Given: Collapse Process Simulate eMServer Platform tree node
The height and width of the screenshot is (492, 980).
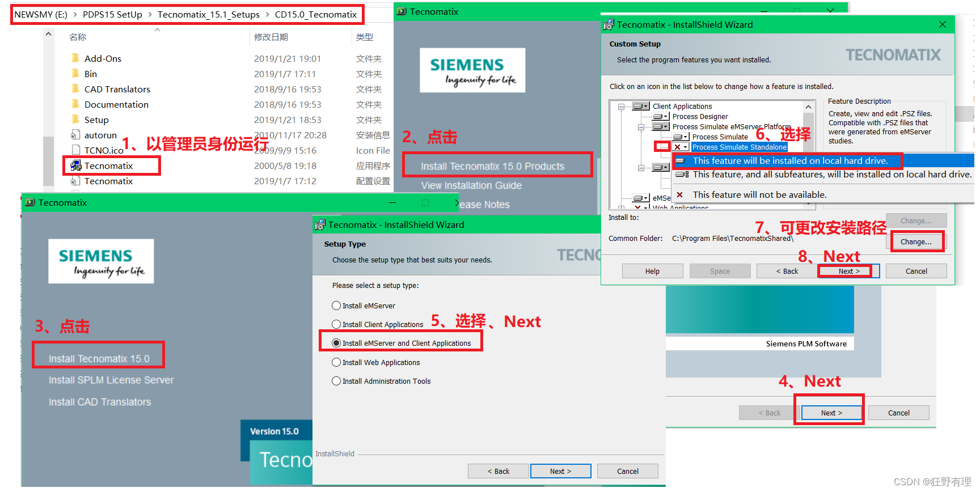Looking at the screenshot, I should coord(641,127).
